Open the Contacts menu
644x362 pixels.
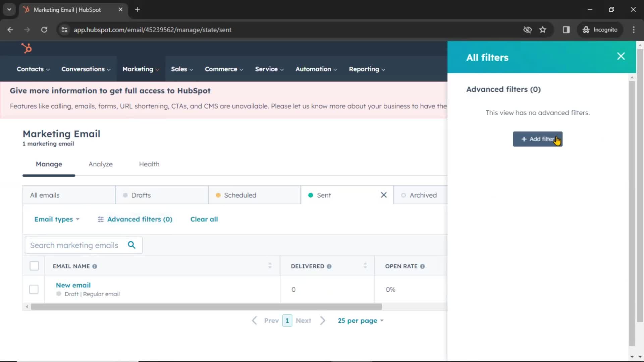click(33, 69)
